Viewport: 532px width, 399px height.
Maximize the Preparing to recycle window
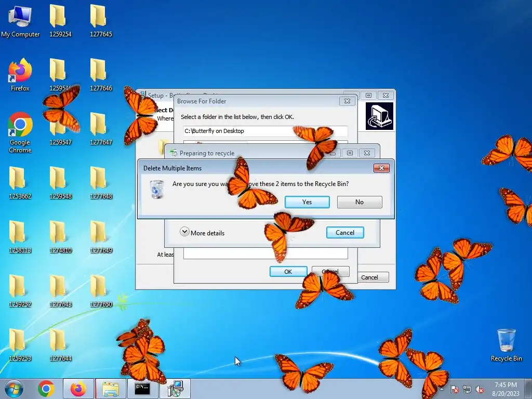click(350, 153)
